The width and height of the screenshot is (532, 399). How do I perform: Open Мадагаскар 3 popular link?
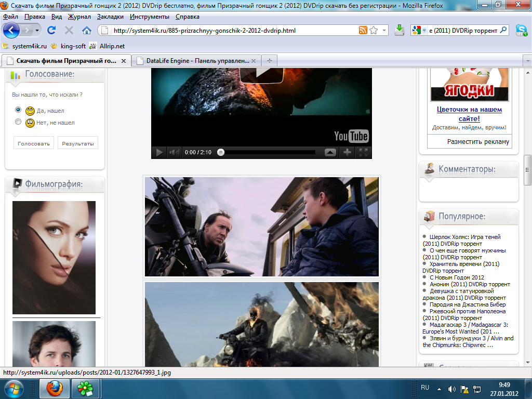coord(465,328)
